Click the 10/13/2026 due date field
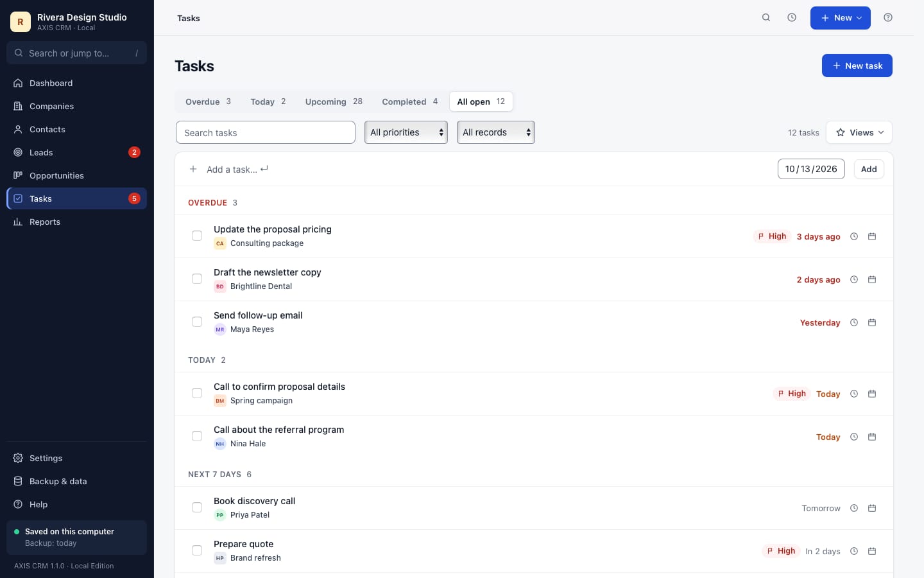The height and width of the screenshot is (578, 924). [811, 169]
